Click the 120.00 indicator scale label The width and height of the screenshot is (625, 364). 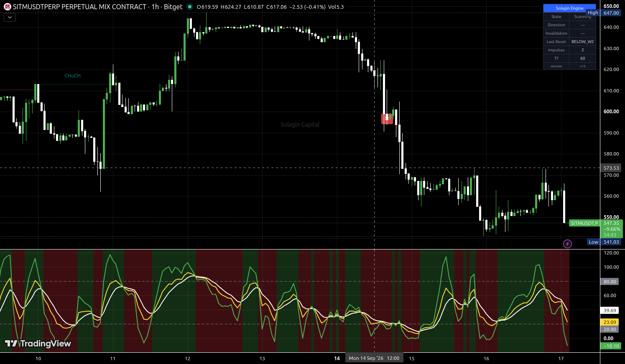611,253
